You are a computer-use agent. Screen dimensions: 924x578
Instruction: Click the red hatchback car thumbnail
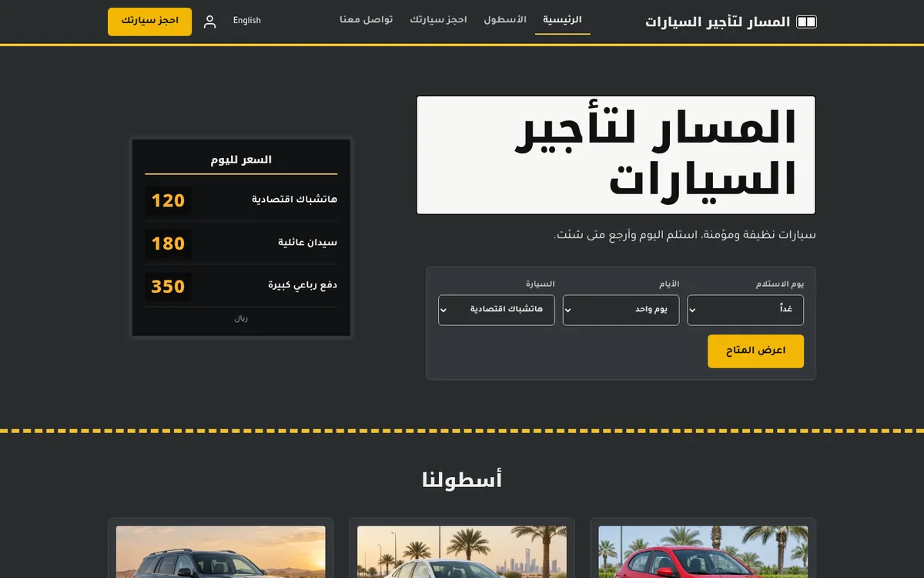pyautogui.click(x=703, y=552)
